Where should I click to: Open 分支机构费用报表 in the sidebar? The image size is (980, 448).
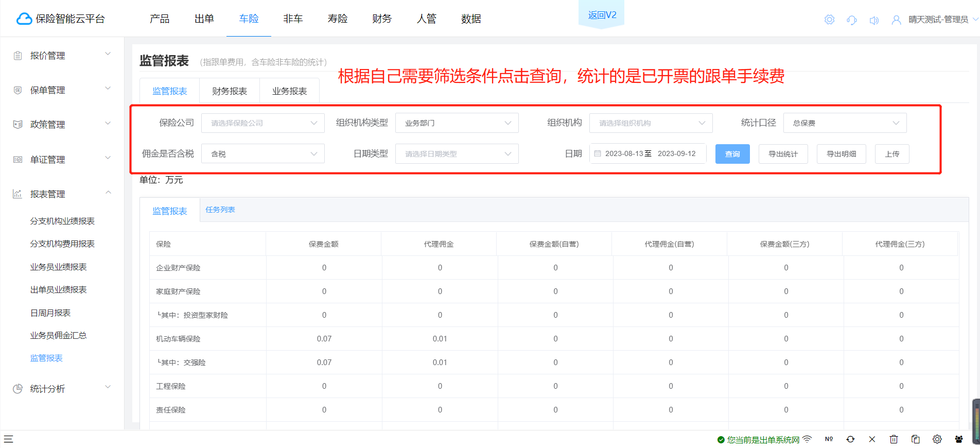pyautogui.click(x=62, y=244)
